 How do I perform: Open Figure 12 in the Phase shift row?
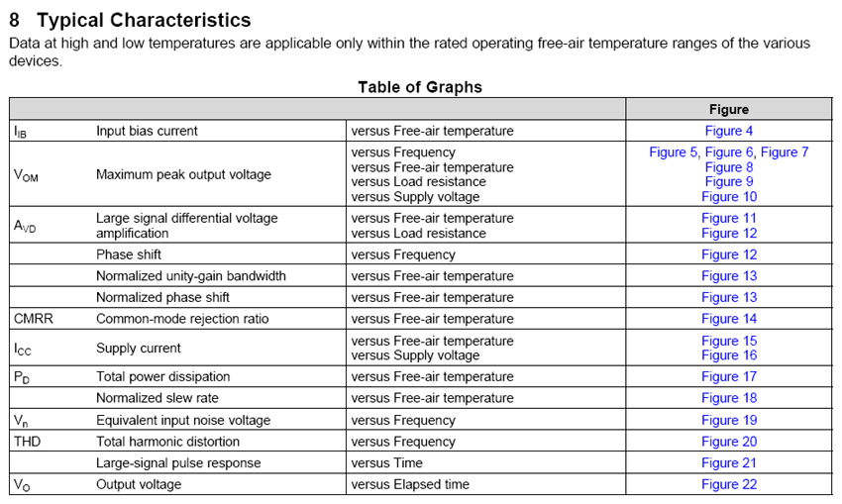(x=728, y=254)
